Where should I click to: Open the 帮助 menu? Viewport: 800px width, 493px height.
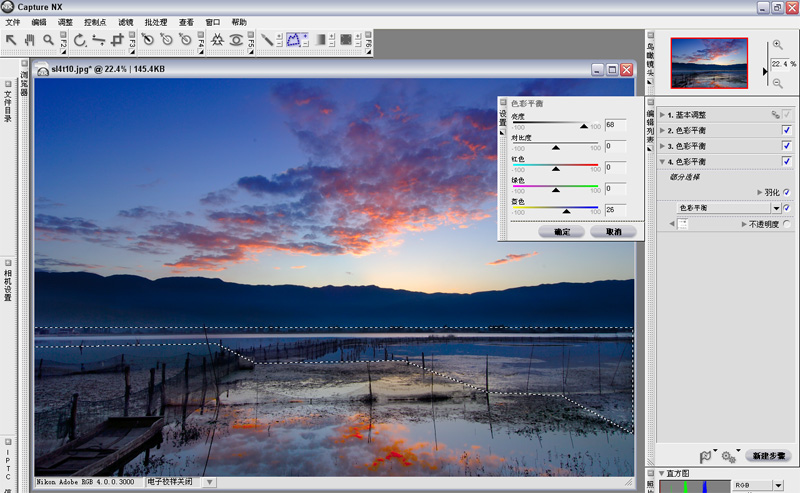click(x=239, y=22)
